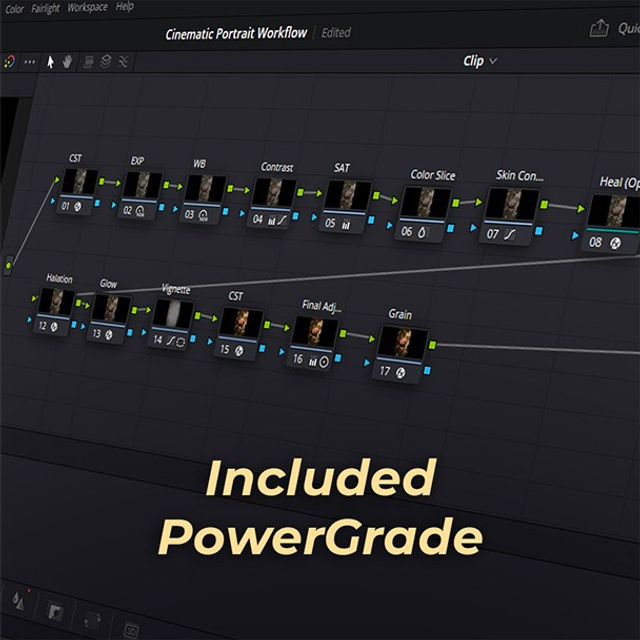Click the HDR wheel icon on node 02
The width and height of the screenshot is (640, 640).
(x=140, y=211)
